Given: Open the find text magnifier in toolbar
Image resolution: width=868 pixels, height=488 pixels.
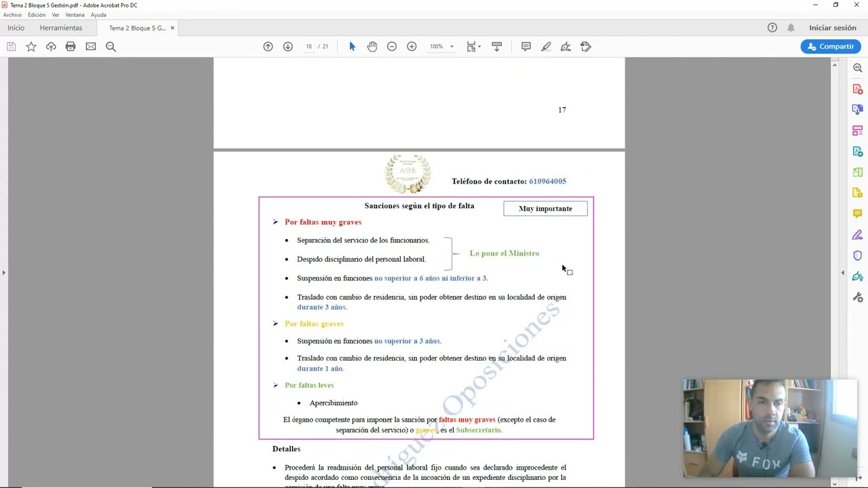Looking at the screenshot, I should (111, 47).
